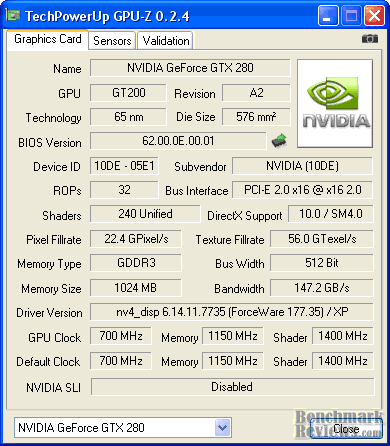Click the "Default Clock" label
This screenshot has width=390, height=446.
(x=48, y=362)
